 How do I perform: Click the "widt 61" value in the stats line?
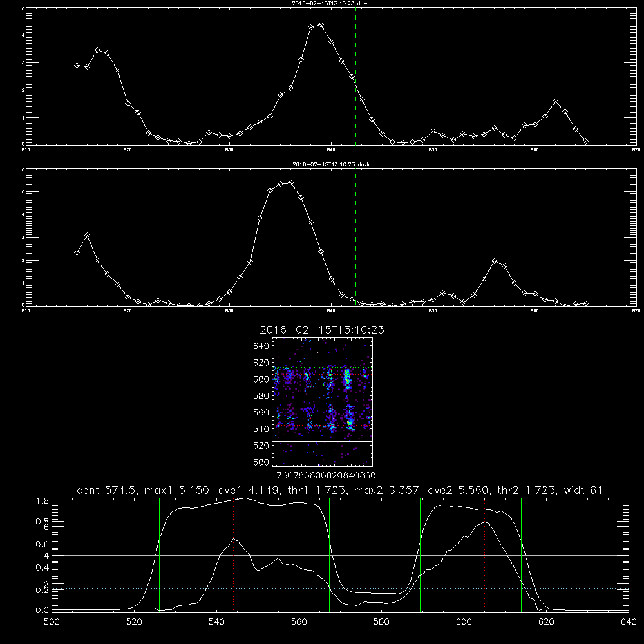tap(583, 490)
